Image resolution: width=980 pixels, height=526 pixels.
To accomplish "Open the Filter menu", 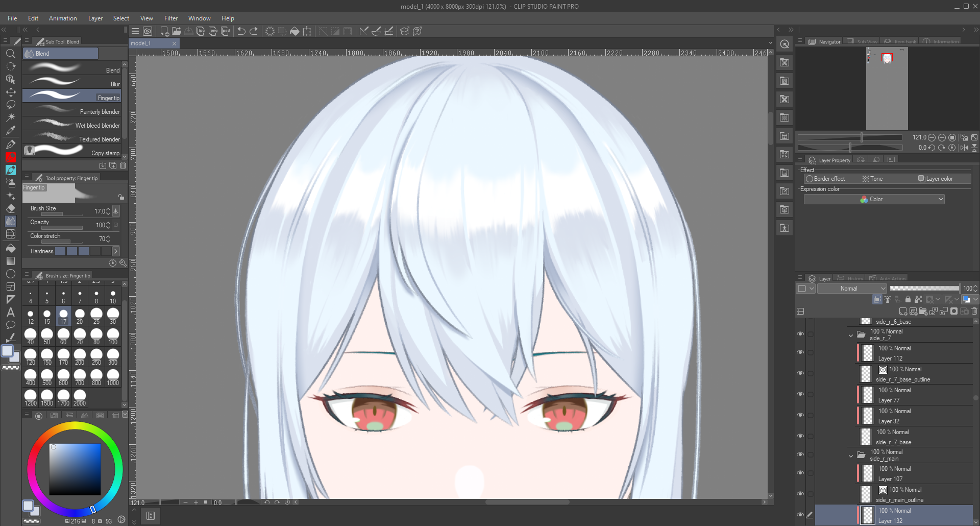I will [170, 18].
